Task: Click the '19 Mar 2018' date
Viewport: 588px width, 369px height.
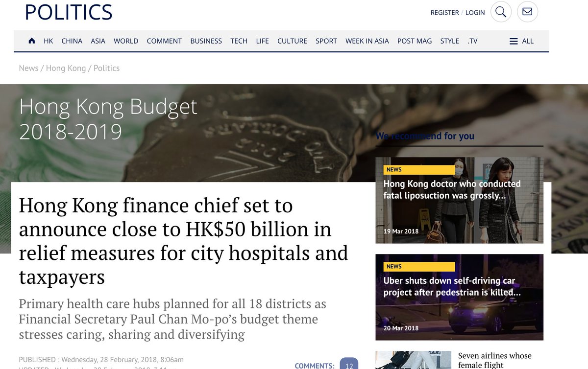Action: 401,231
